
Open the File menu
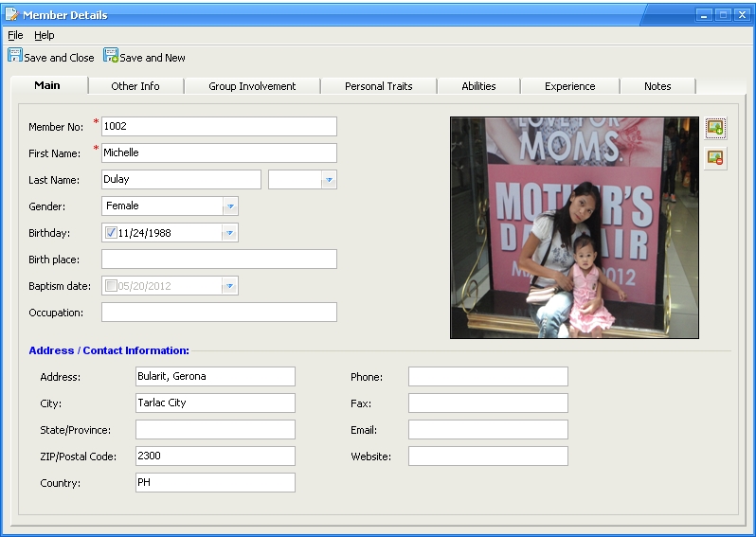15,35
